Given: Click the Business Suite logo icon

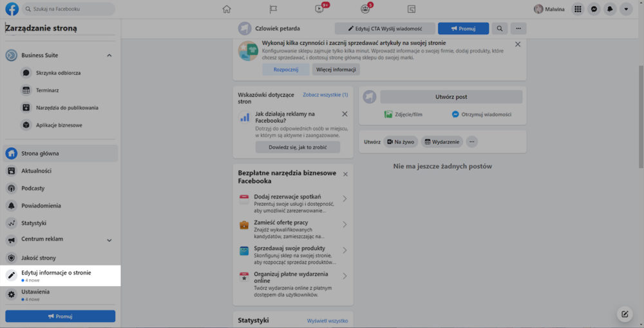Looking at the screenshot, I should 12,55.
